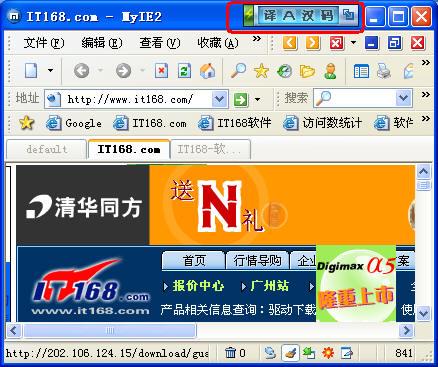
Task: Click the page layout icon in toolbar
Action: click(361, 71)
